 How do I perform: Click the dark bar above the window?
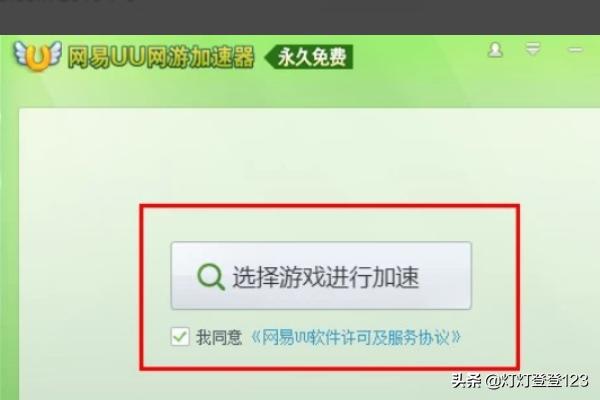coord(300,17)
